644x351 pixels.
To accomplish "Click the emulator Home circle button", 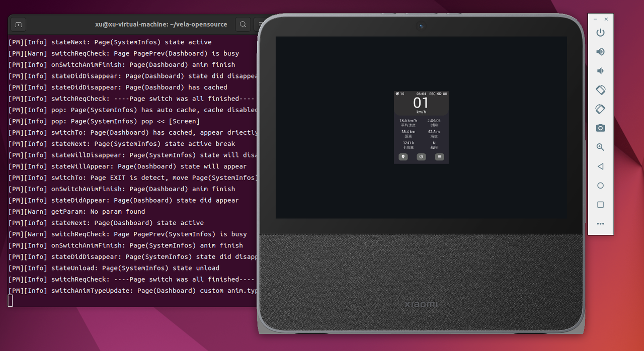I will [x=600, y=186].
